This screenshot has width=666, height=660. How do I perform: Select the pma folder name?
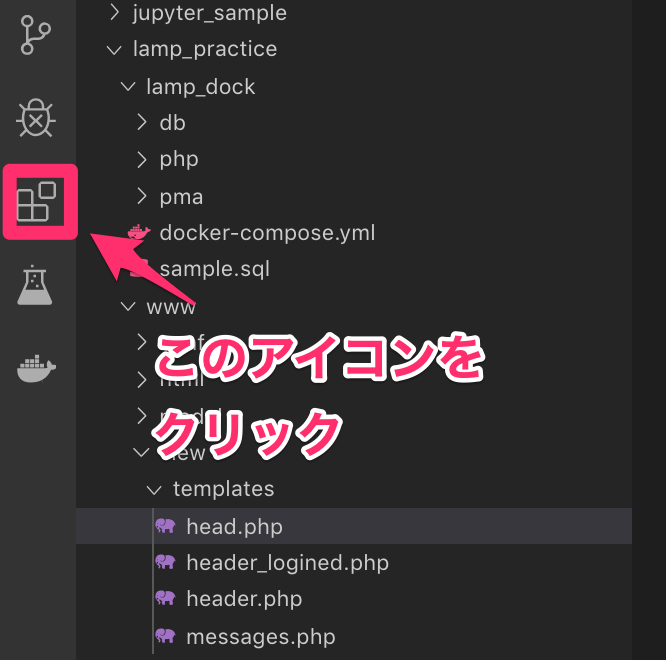pos(181,198)
